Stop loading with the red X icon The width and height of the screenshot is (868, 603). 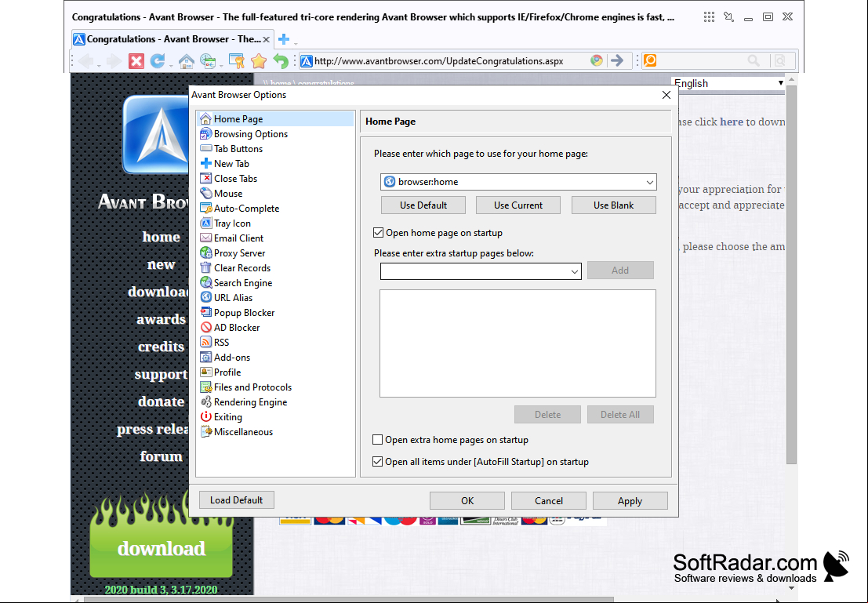pos(136,61)
